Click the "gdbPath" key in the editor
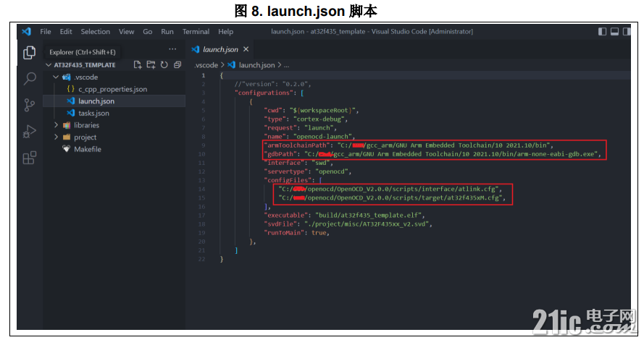 point(280,154)
